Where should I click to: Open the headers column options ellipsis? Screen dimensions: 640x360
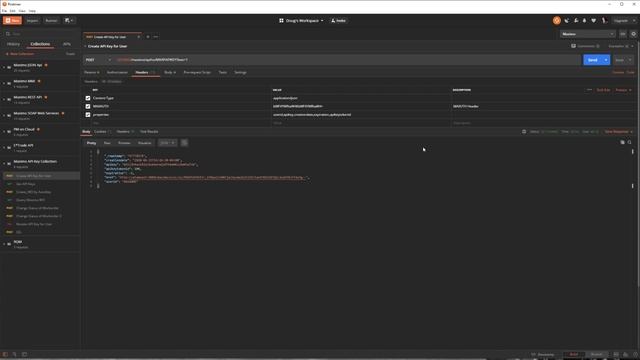(x=589, y=90)
